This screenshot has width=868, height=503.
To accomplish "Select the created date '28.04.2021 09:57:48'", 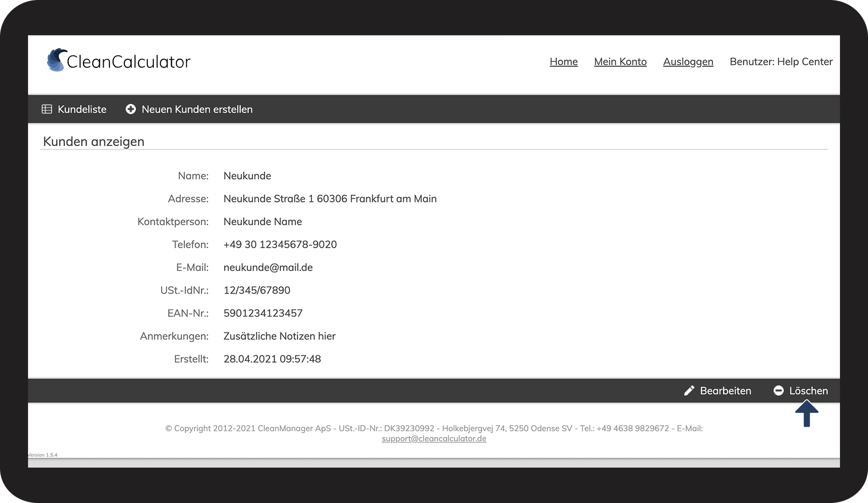I will (272, 359).
